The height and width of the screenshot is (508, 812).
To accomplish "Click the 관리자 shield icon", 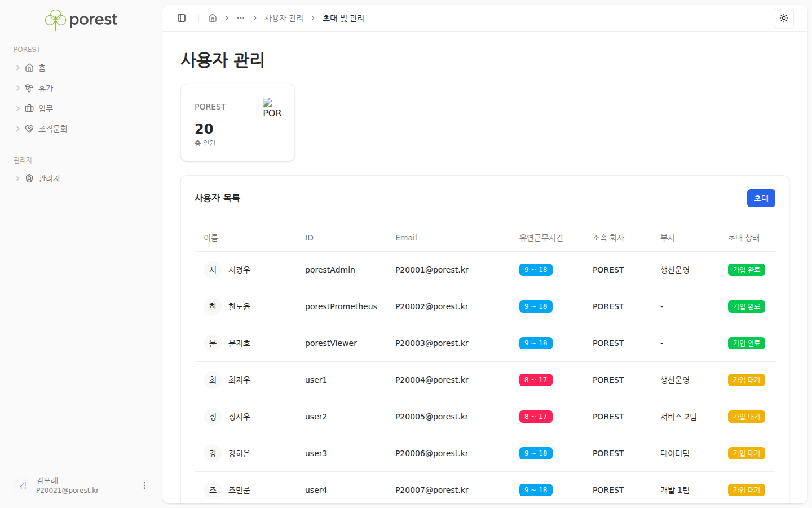I will (29, 178).
